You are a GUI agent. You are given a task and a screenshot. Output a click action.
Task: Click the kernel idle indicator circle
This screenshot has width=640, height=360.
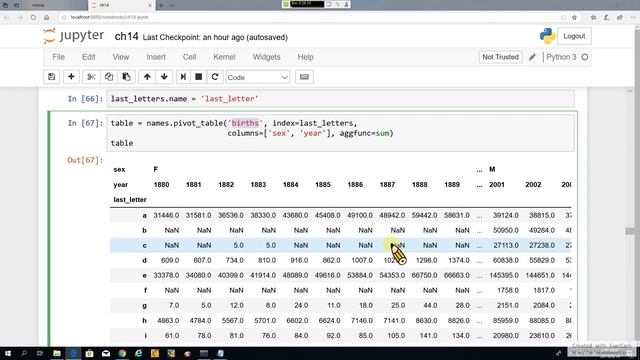[x=584, y=57]
